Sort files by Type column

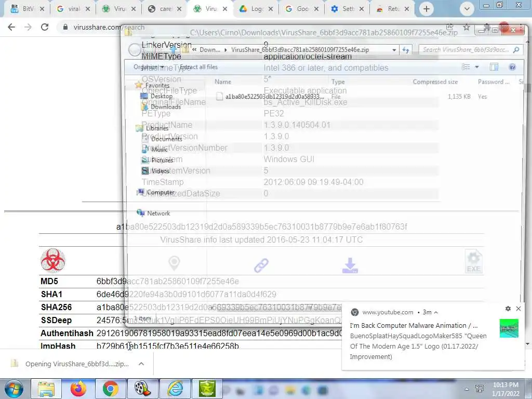338,82
